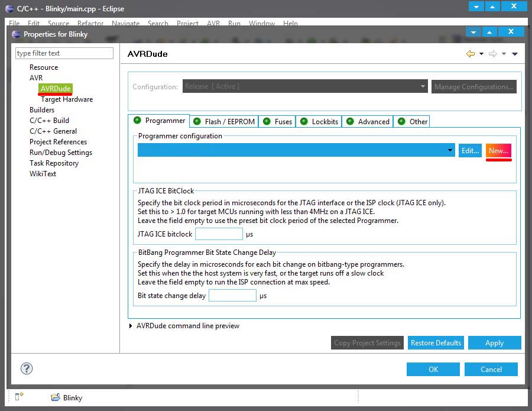Open the C/C++ Build tree entry
Image resolution: width=532 pixels, height=411 pixels.
tap(49, 121)
